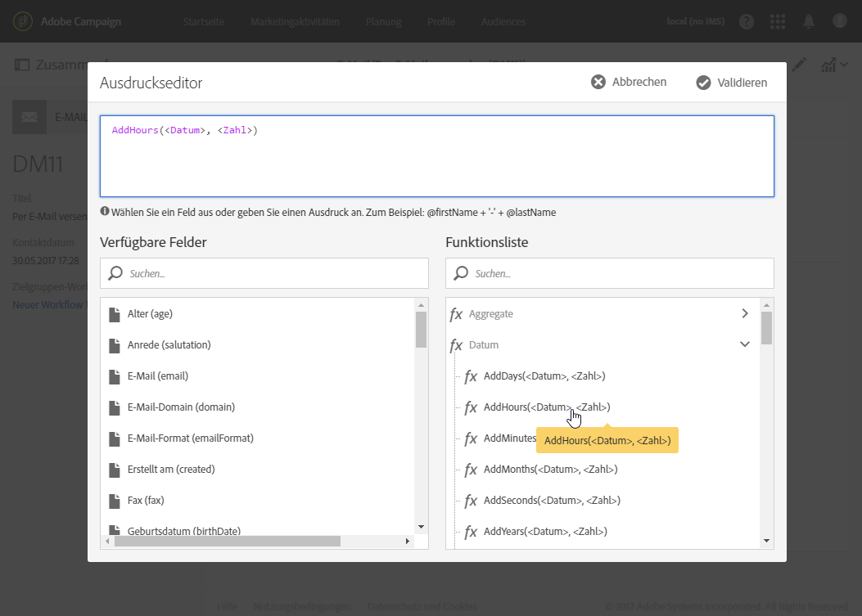Open the notifications bell icon

(809, 21)
